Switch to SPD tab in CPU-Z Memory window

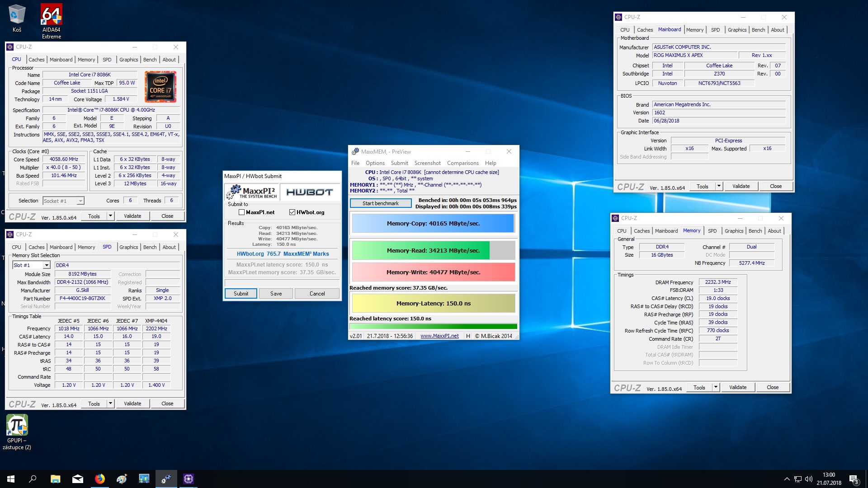click(712, 231)
